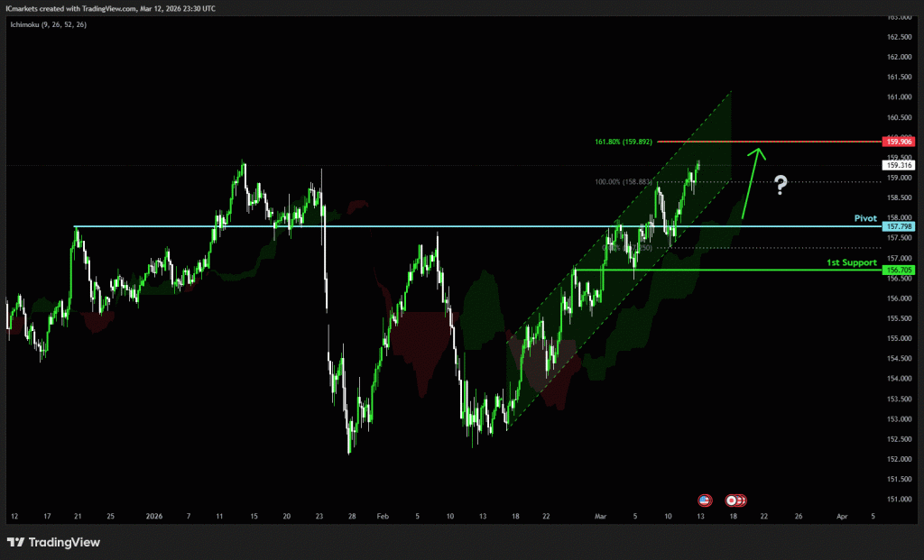The height and width of the screenshot is (560, 924).
Task: Click the 161.80% (159.892) Fibonacci label
Action: (x=624, y=142)
